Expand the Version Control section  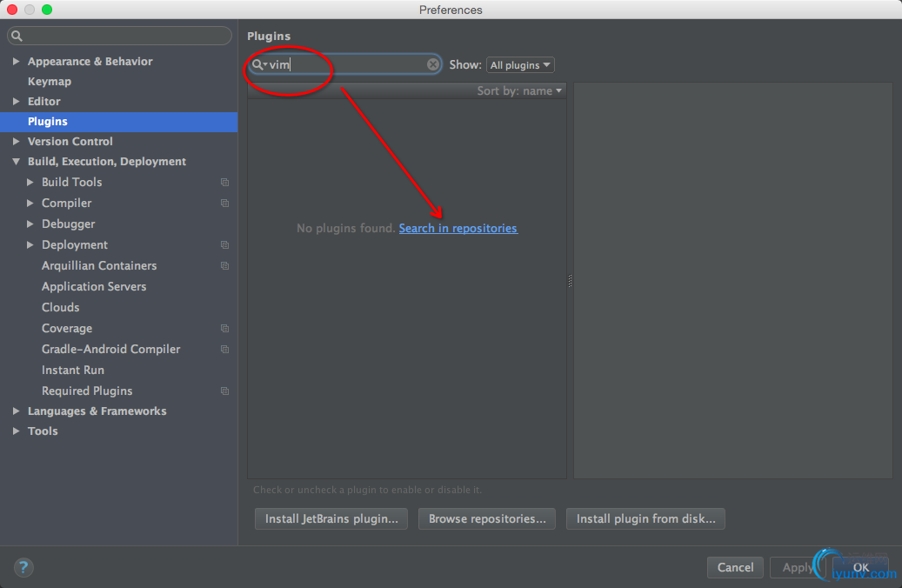click(17, 141)
